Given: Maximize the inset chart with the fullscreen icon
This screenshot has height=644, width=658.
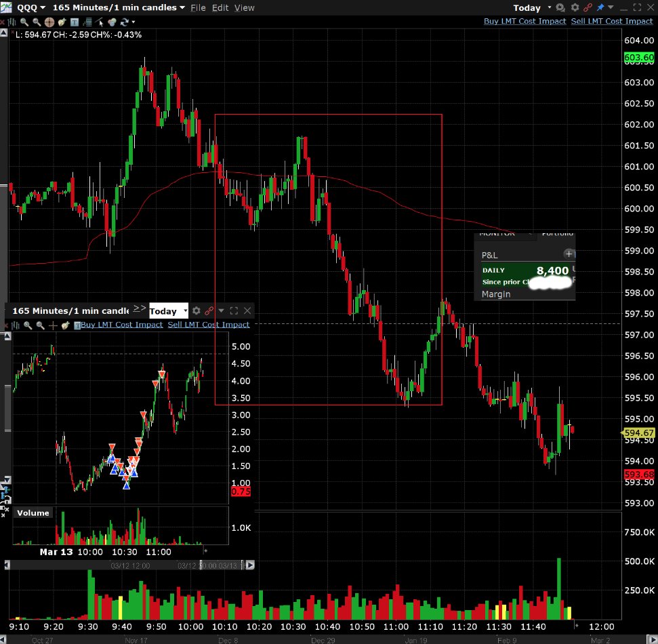Looking at the screenshot, I should coord(234,310).
